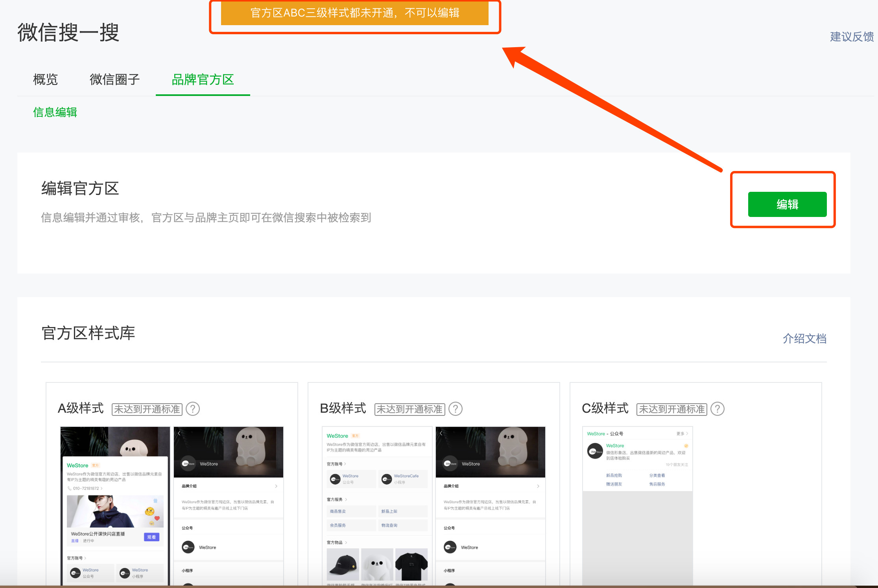Click back arrow in B级样式 brand page preview

click(441, 433)
